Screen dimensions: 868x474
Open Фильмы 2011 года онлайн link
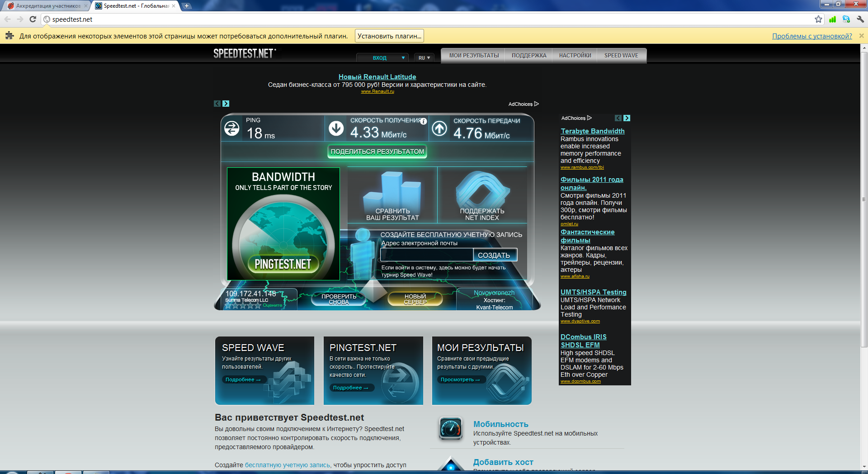pos(592,184)
